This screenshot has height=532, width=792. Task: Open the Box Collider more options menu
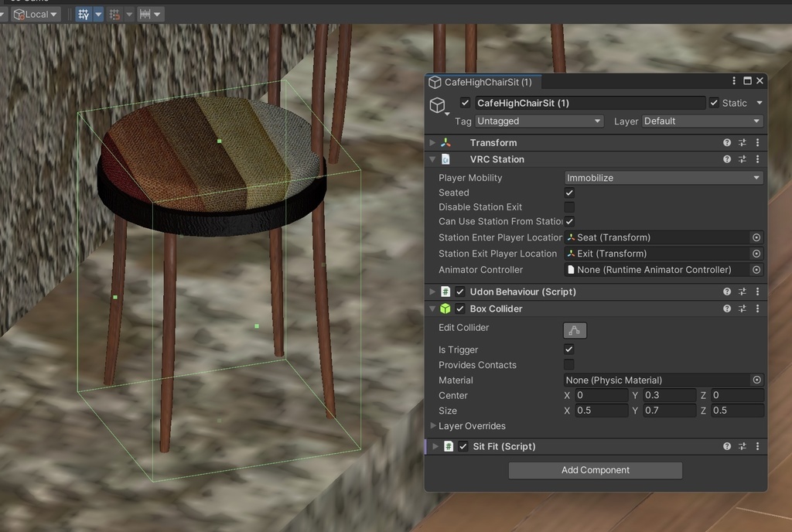click(757, 308)
